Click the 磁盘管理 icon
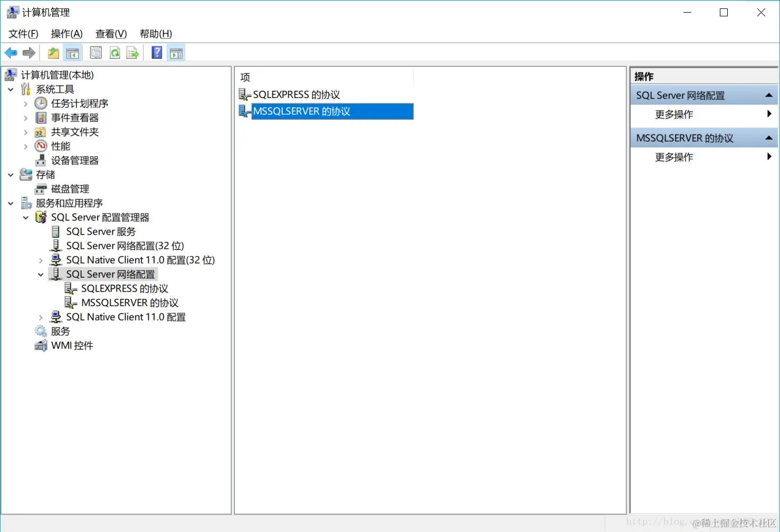780x532 pixels. [41, 189]
